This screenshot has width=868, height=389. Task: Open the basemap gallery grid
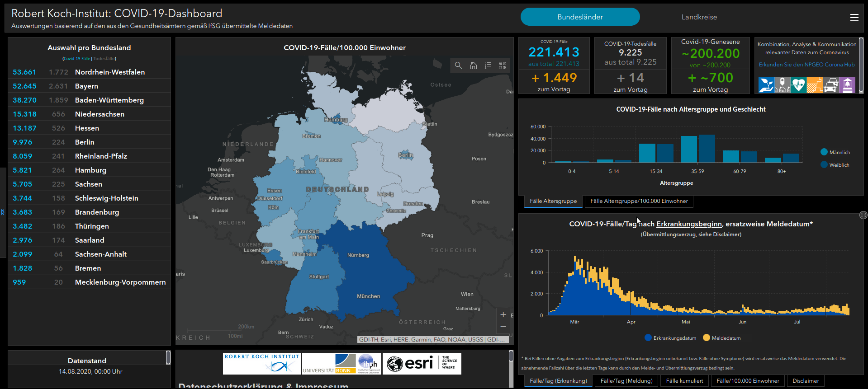(x=503, y=66)
